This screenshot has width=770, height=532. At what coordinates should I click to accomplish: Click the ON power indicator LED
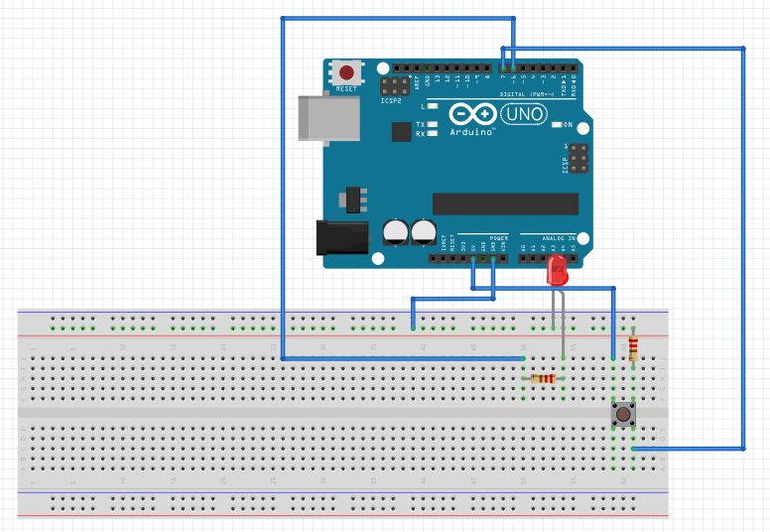click(557, 125)
